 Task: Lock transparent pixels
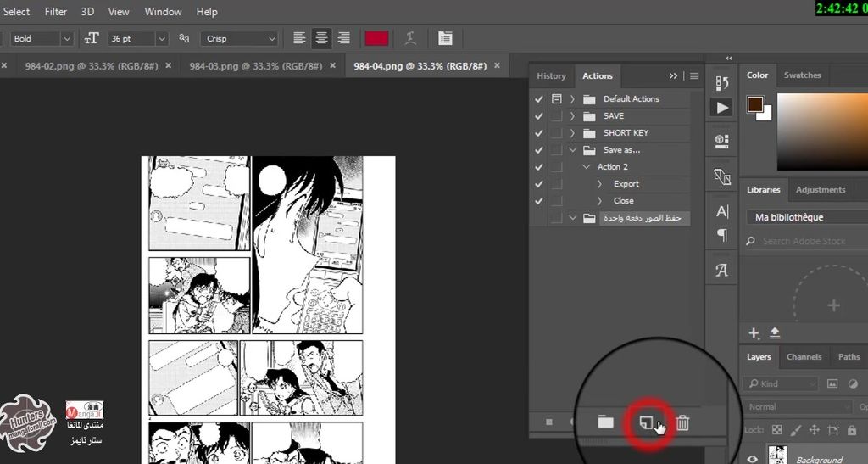click(777, 430)
